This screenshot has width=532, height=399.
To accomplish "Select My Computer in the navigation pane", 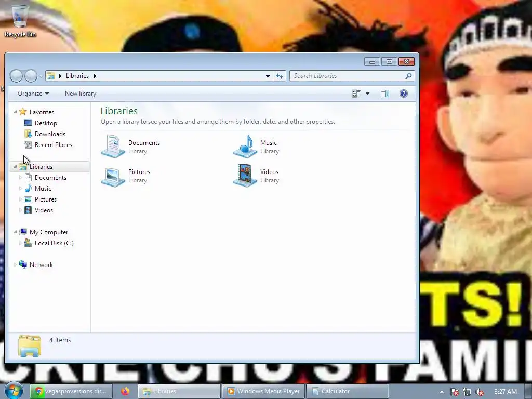I will coord(48,232).
